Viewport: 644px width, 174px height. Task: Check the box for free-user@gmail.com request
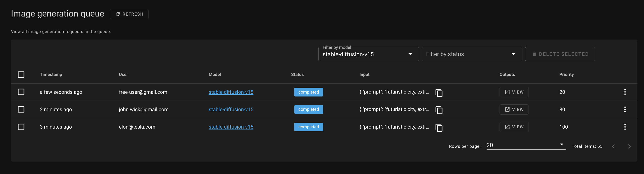21,92
